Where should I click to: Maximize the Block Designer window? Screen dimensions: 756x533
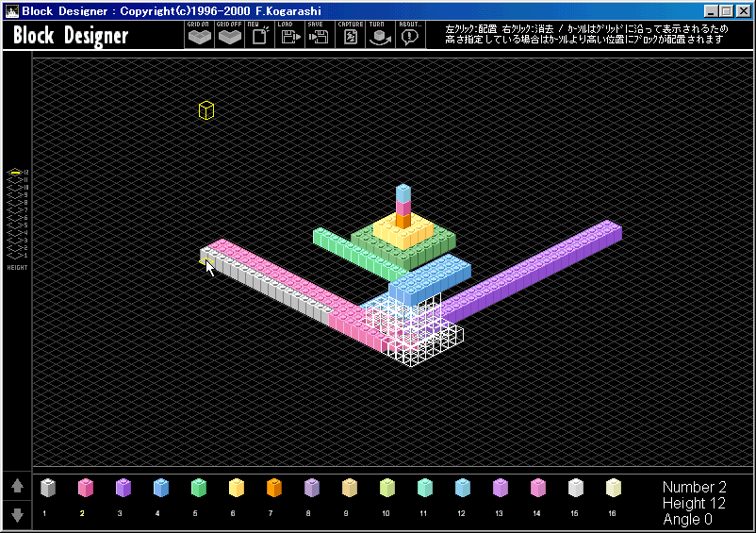pyautogui.click(x=727, y=10)
